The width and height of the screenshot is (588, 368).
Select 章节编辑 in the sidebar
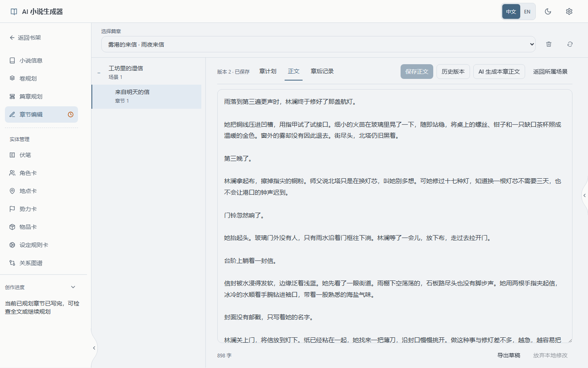click(x=41, y=114)
